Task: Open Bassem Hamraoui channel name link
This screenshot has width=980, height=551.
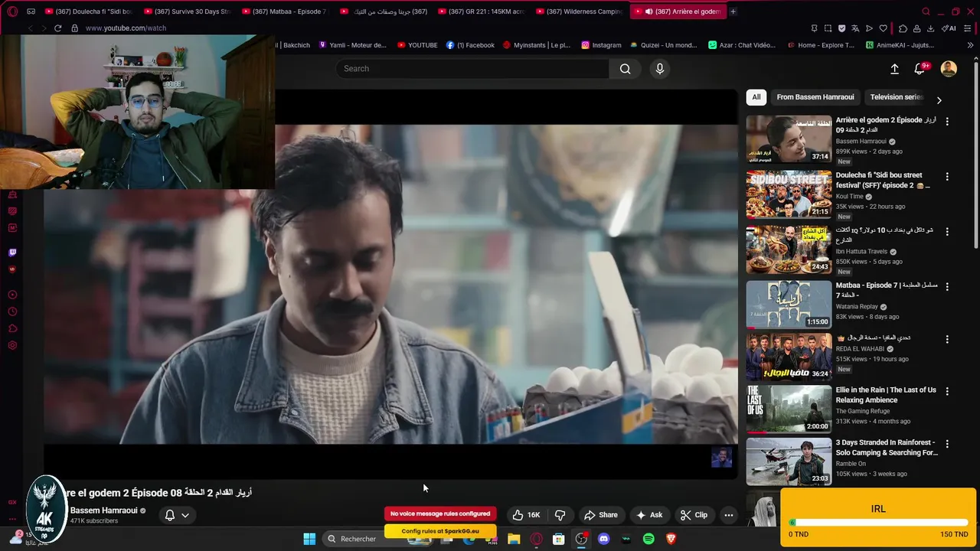Action: click(104, 510)
